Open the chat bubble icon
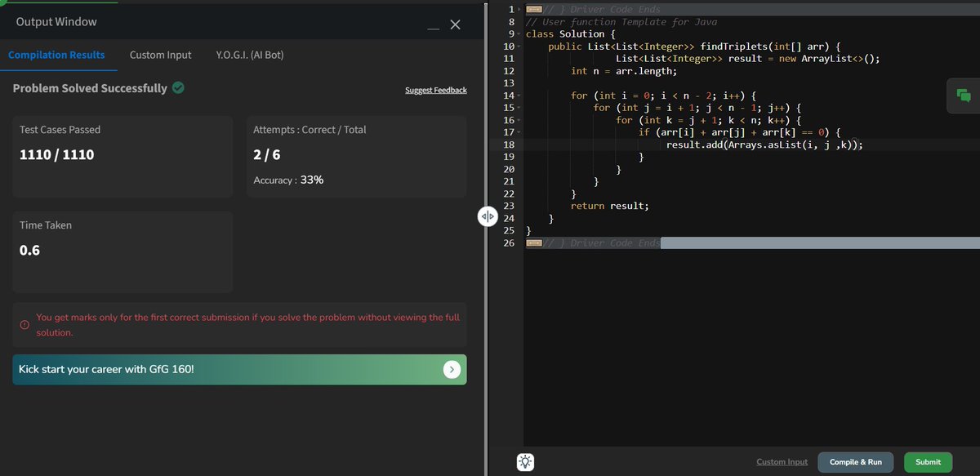 (x=963, y=96)
